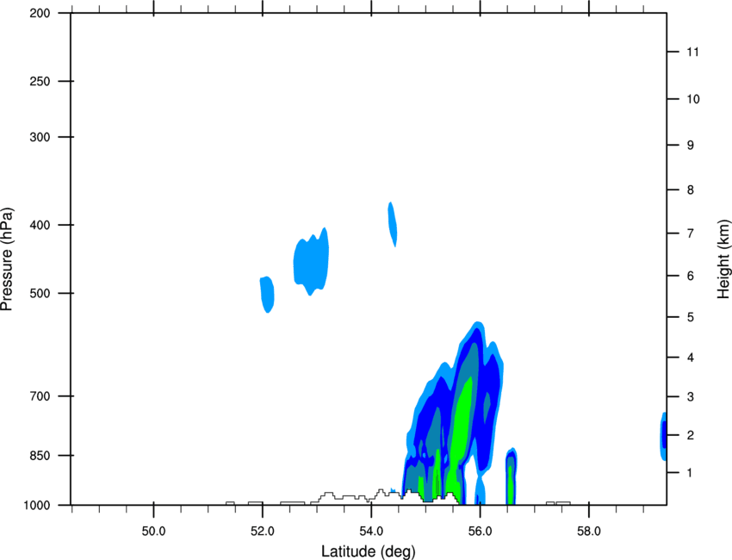Click pressure tick label 1000
This screenshot has height=560, width=732.
37,506
